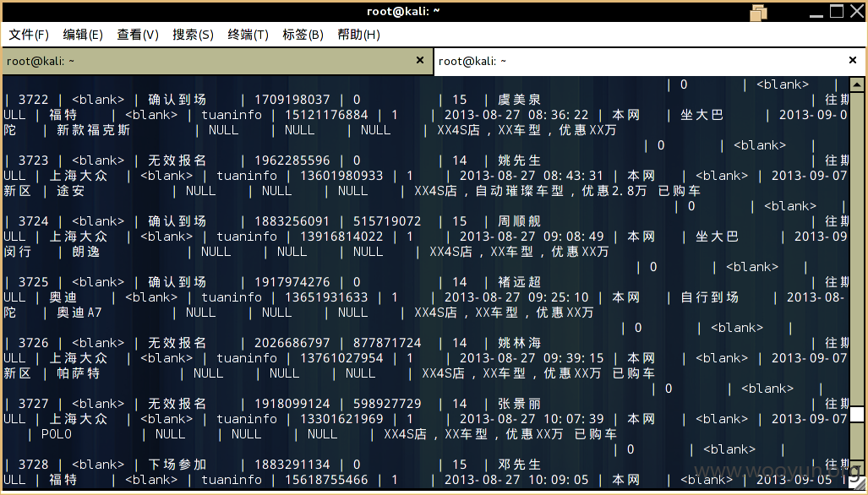
Task: Click row ID 3726
Action: pos(34,344)
